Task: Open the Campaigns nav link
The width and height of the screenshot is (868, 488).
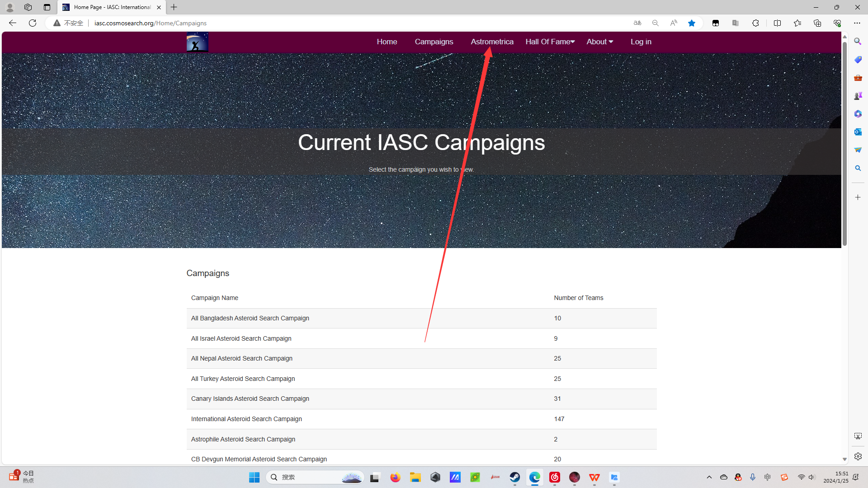Action: point(434,42)
